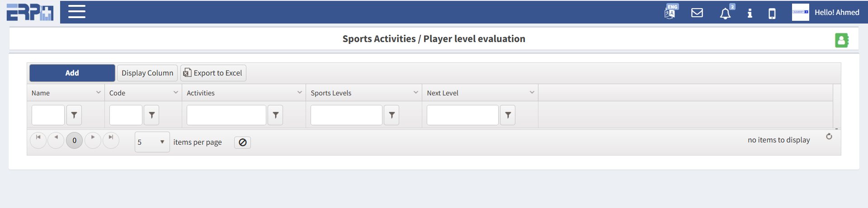This screenshot has height=208, width=868.
Task: Click the green contact book icon
Action: pos(841,40)
